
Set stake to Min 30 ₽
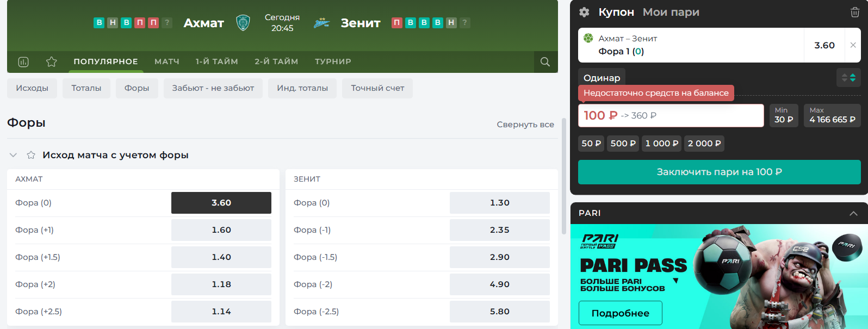pos(784,115)
